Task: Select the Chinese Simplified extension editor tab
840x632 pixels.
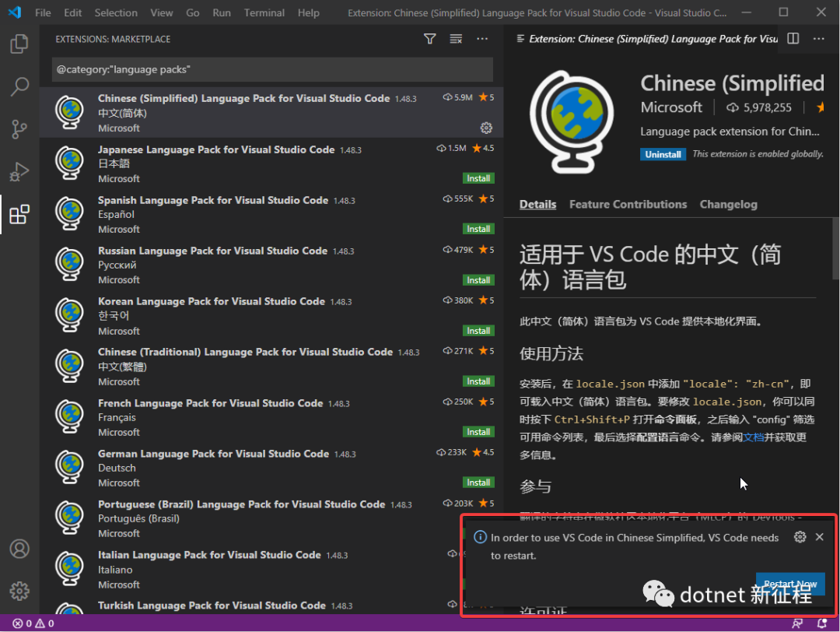Action: click(x=646, y=39)
